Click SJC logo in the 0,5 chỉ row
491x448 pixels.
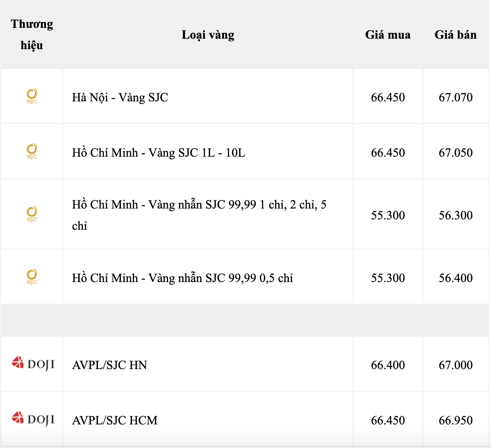(32, 277)
